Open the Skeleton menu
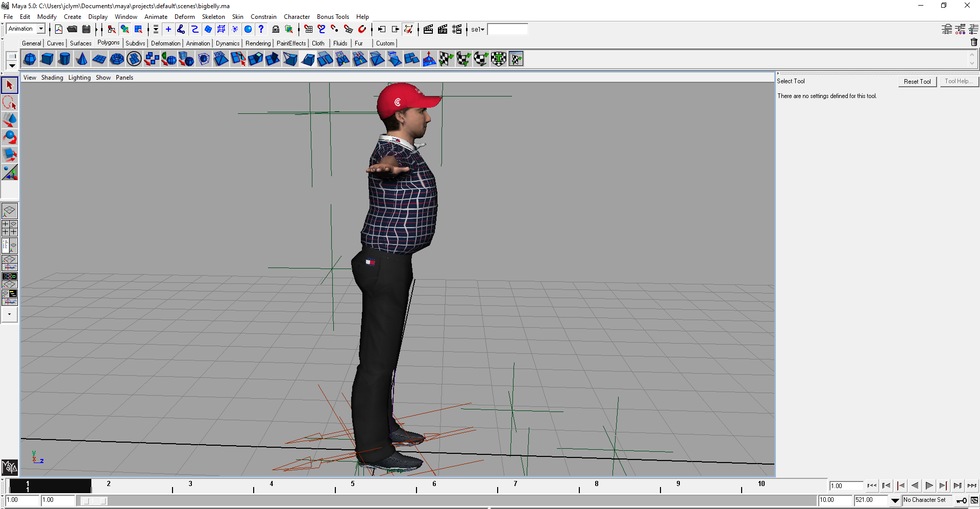Image resolution: width=980 pixels, height=509 pixels. point(213,17)
